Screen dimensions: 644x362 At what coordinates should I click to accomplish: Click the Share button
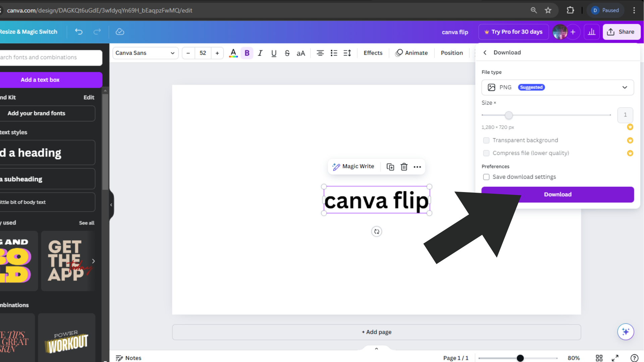tap(621, 32)
